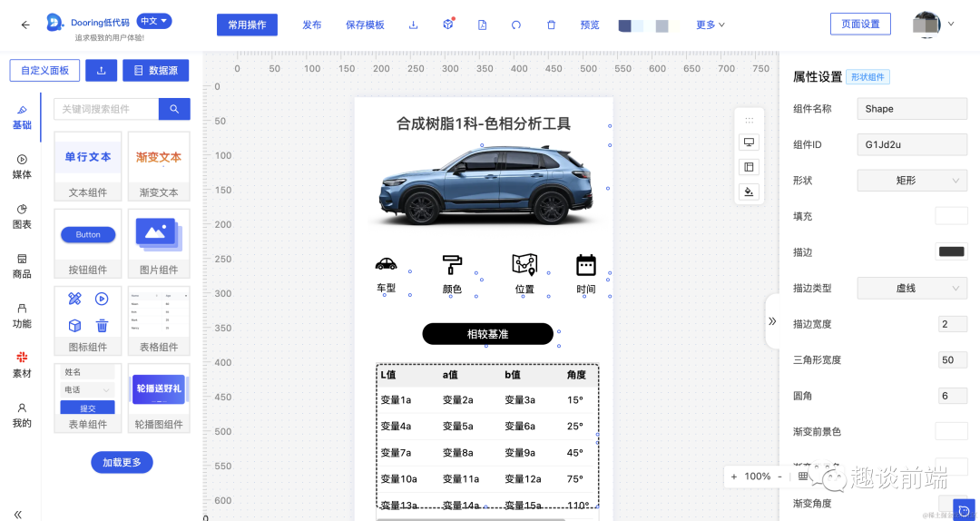Open the 描边类型 虚线 dropdown
The width and height of the screenshot is (980, 521).
[x=913, y=288]
